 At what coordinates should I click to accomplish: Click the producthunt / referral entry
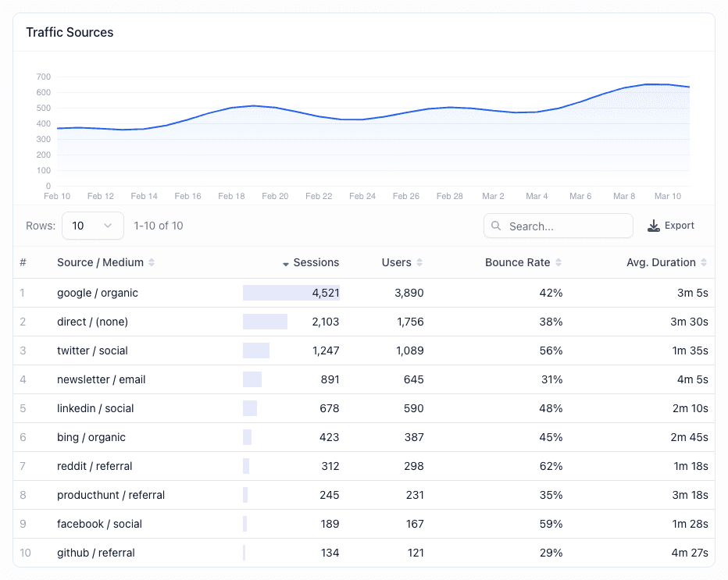111,495
